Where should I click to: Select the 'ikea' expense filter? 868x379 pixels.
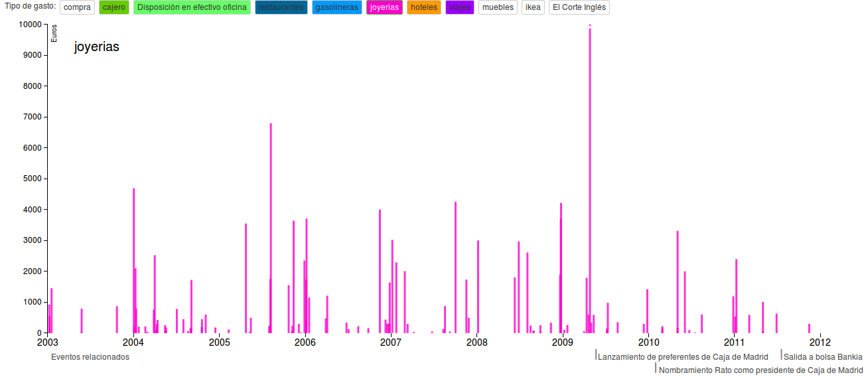point(533,7)
